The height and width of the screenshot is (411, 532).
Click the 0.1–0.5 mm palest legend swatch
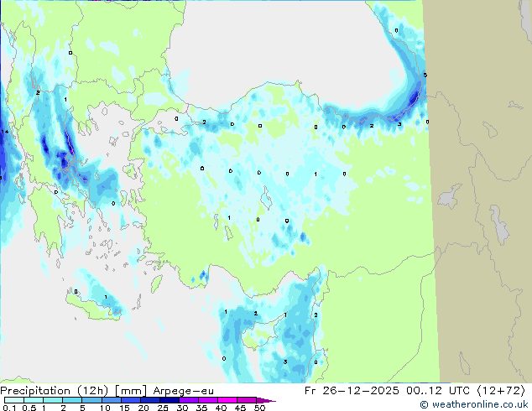(14, 400)
